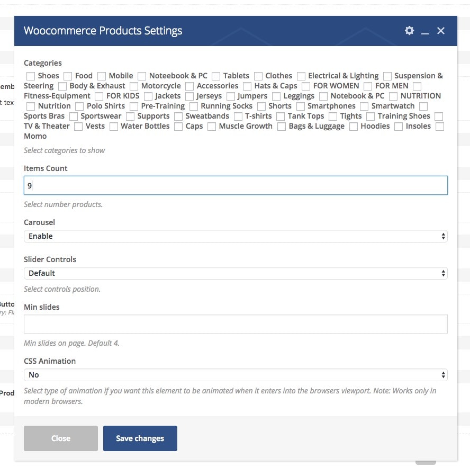Click the 'Woocommerce Products Settings' title

[103, 31]
